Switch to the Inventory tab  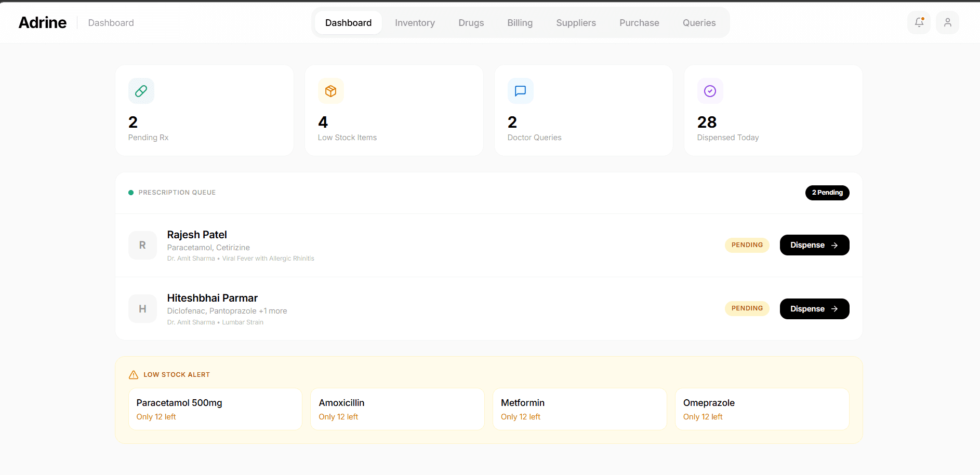coord(415,22)
